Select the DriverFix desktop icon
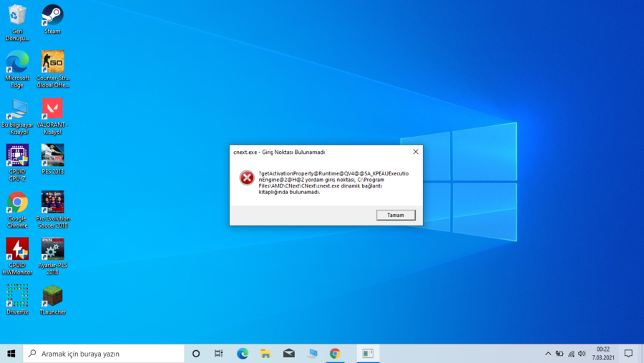The height and width of the screenshot is (363, 644). (17, 300)
